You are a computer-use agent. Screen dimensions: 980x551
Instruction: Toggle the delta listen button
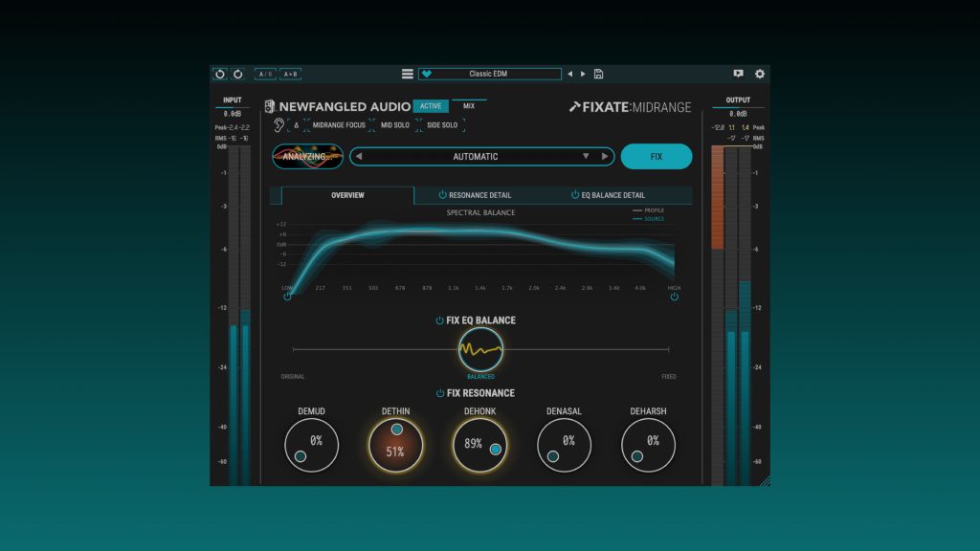pos(297,125)
